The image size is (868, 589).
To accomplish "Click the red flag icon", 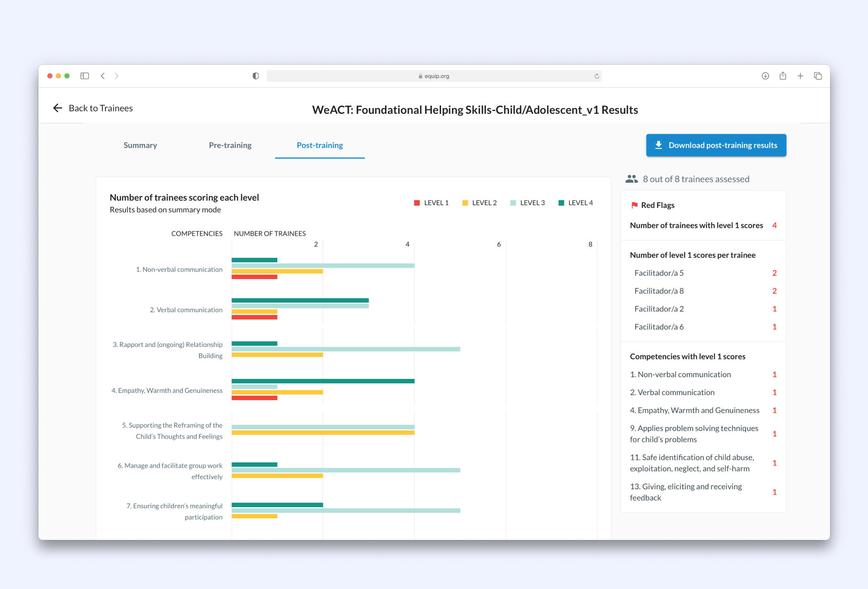I will coord(634,205).
